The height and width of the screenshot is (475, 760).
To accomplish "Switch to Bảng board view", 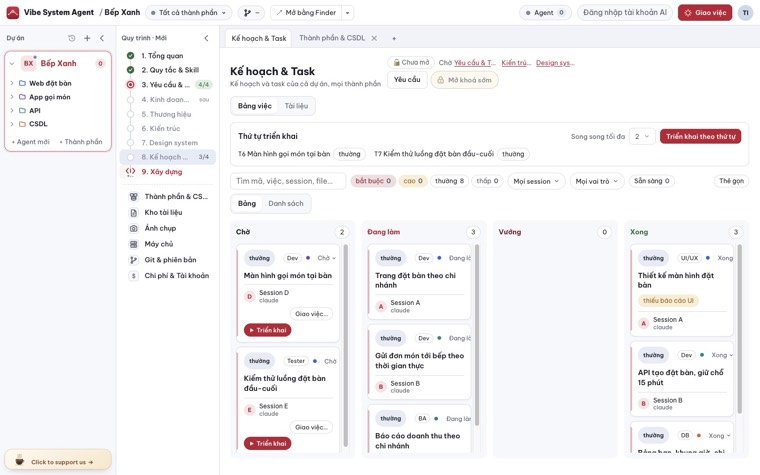I will click(247, 204).
